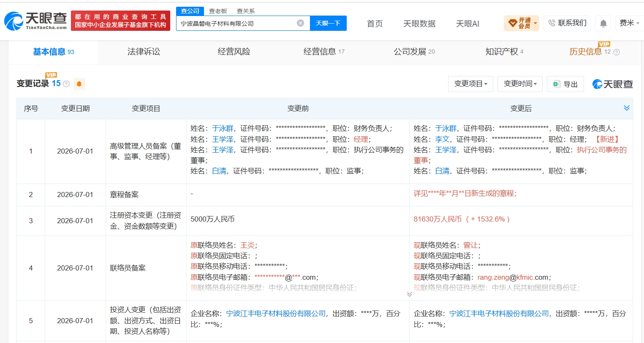This screenshot has width=644, height=343.
Task: Click help icon beside 历史信息 tab
Action: tap(617, 52)
